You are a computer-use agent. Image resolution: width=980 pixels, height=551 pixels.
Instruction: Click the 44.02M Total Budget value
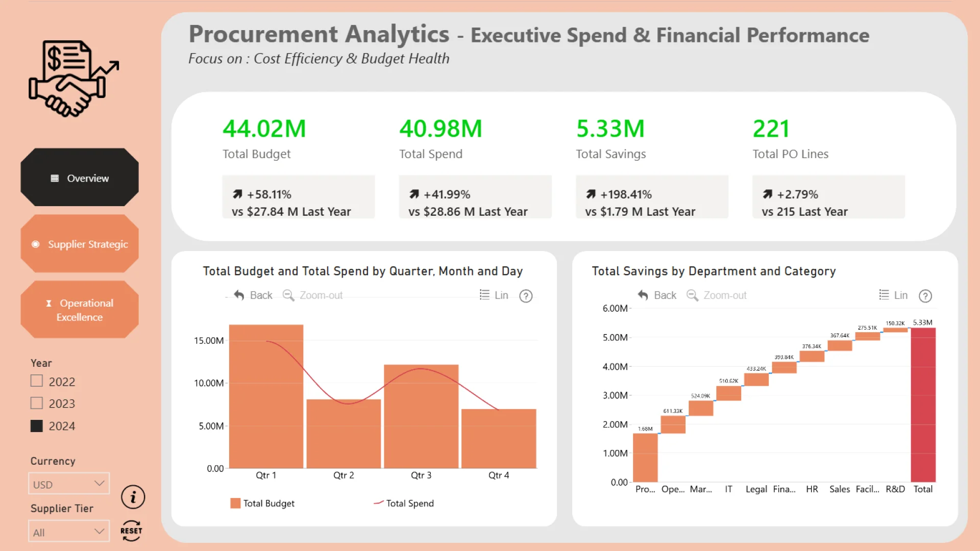tap(264, 129)
